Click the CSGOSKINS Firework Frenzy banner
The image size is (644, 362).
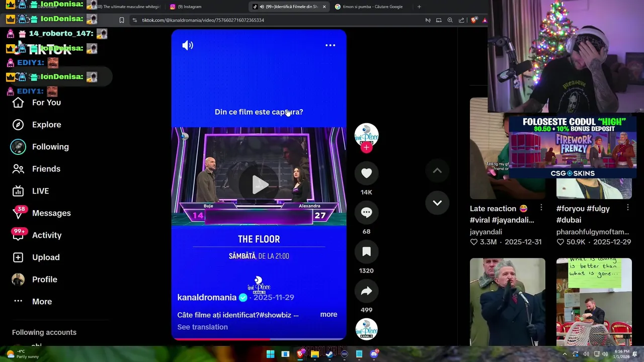(x=573, y=147)
